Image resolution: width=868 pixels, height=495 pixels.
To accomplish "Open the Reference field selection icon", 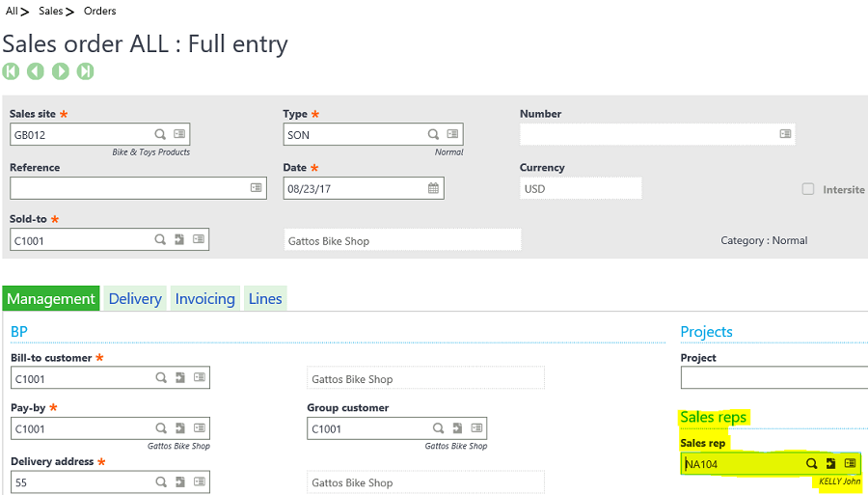I will pos(256,188).
